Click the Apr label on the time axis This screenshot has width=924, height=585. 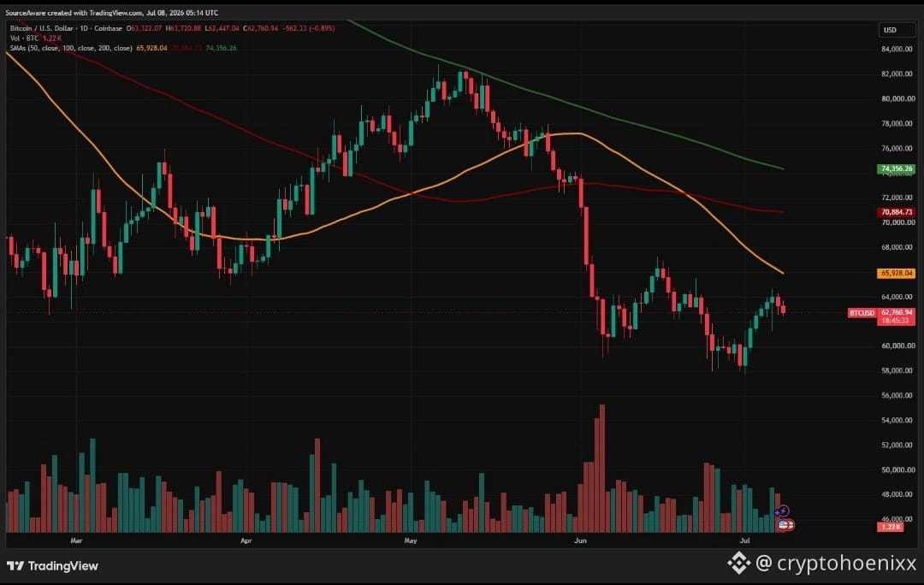click(x=246, y=541)
